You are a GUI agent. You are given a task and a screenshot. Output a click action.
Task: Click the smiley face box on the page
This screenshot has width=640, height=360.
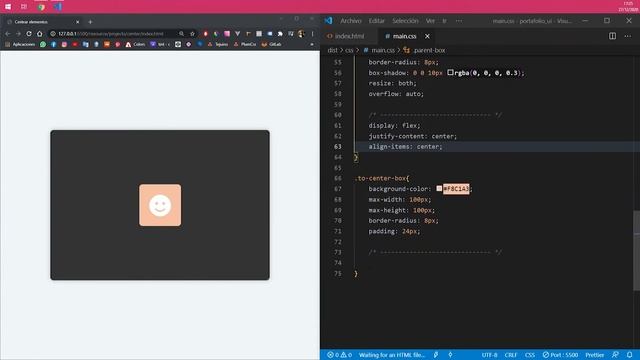tap(160, 205)
